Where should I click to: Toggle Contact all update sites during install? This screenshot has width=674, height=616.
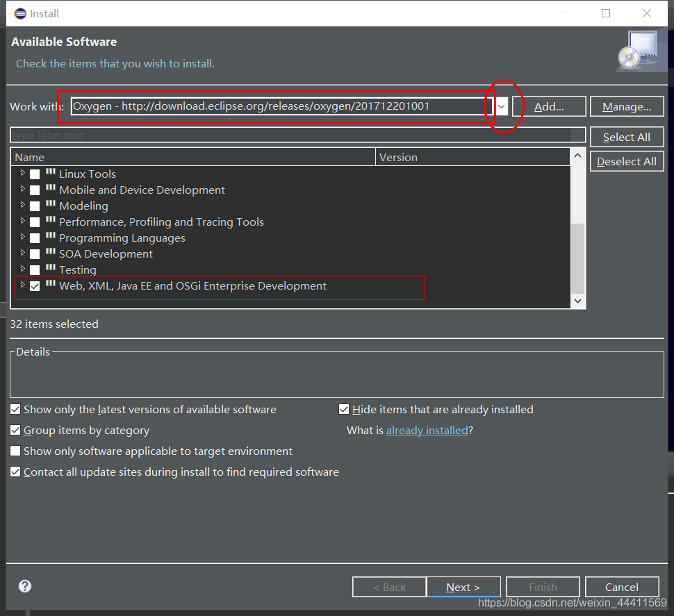pos(15,472)
